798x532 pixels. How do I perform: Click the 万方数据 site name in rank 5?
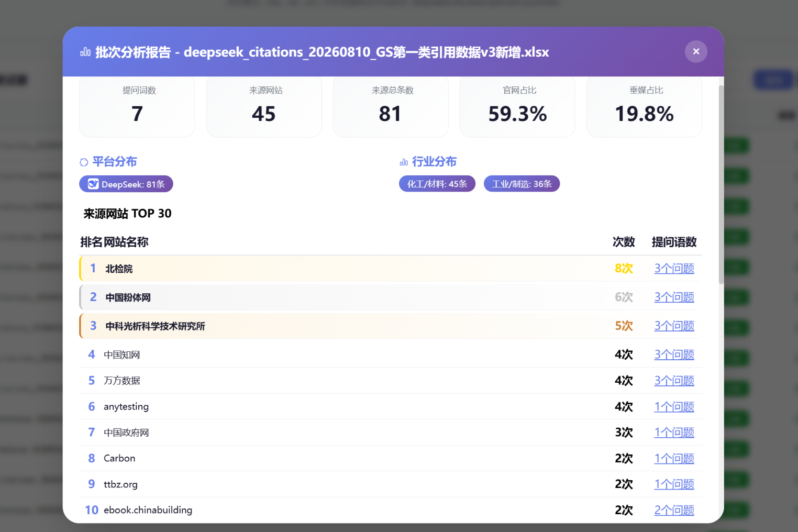click(x=121, y=381)
